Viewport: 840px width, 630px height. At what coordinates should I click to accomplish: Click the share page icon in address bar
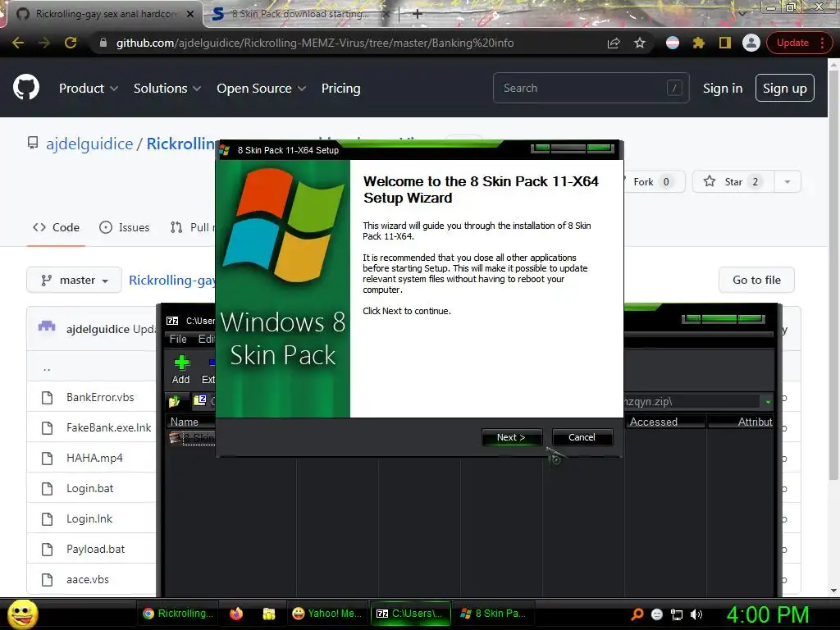pos(614,43)
